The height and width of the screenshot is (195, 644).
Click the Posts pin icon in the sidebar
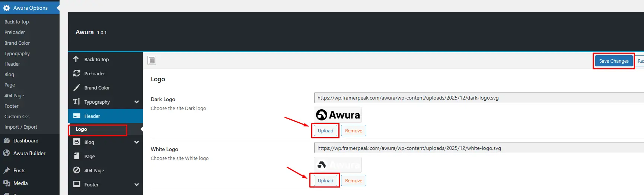click(7, 170)
